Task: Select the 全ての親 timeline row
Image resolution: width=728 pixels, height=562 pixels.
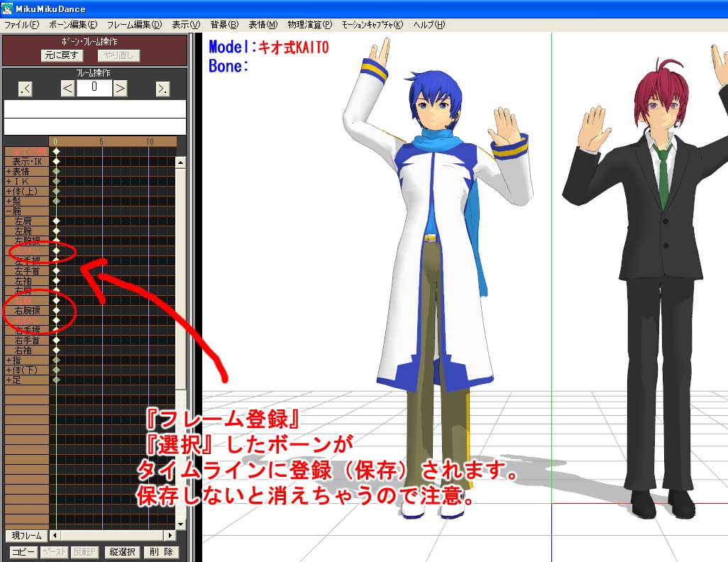Action: [26, 151]
